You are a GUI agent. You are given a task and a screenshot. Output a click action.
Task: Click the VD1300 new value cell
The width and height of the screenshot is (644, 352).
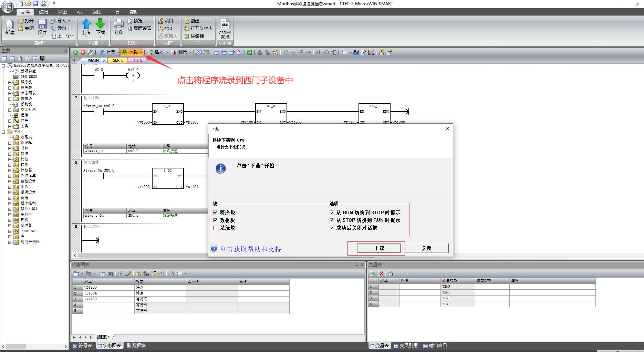[x=263, y=287]
